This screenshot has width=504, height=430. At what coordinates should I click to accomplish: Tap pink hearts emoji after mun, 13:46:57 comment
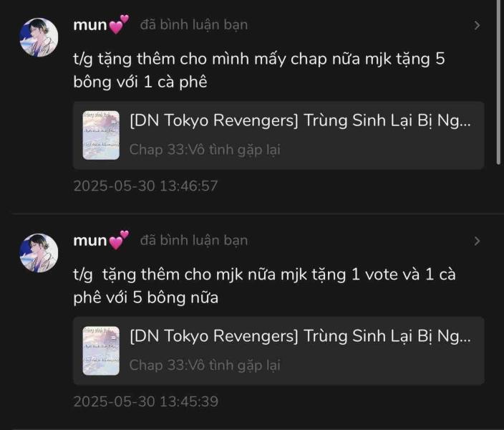click(x=120, y=24)
